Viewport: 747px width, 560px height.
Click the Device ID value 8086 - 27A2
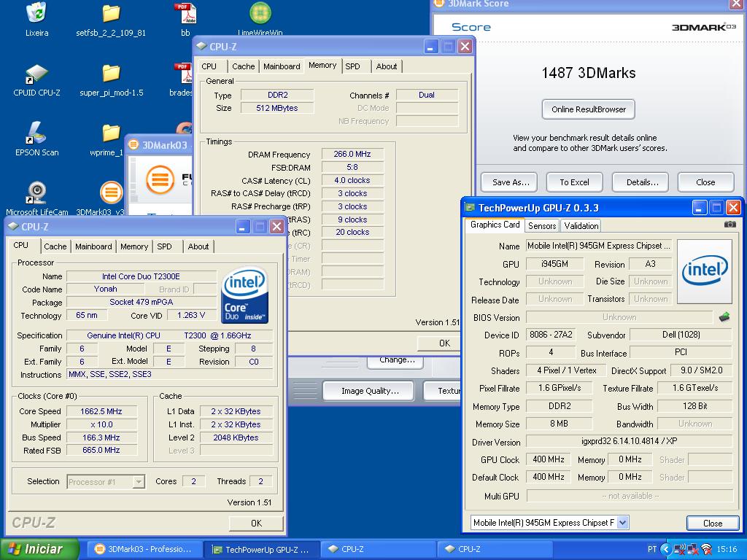pos(551,335)
